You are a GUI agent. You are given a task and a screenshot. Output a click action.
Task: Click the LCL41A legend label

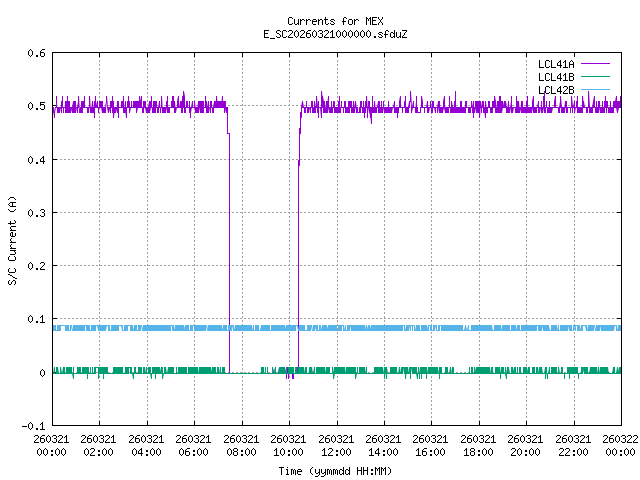(555, 64)
